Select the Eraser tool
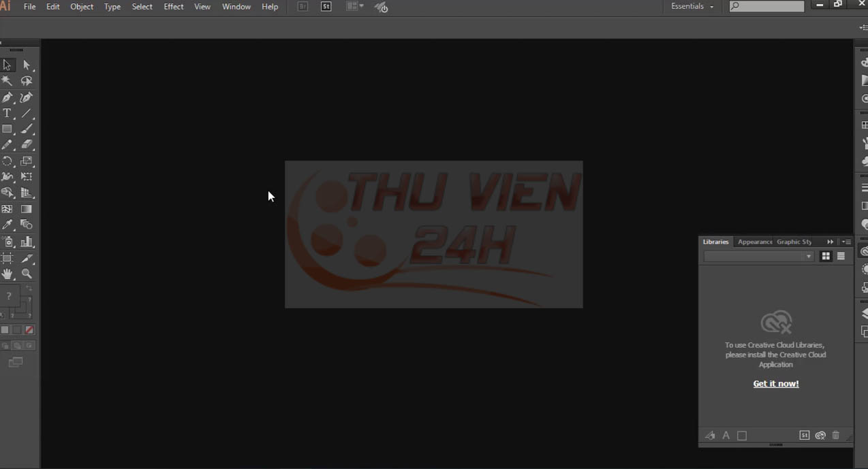This screenshot has width=868, height=469. [x=27, y=145]
